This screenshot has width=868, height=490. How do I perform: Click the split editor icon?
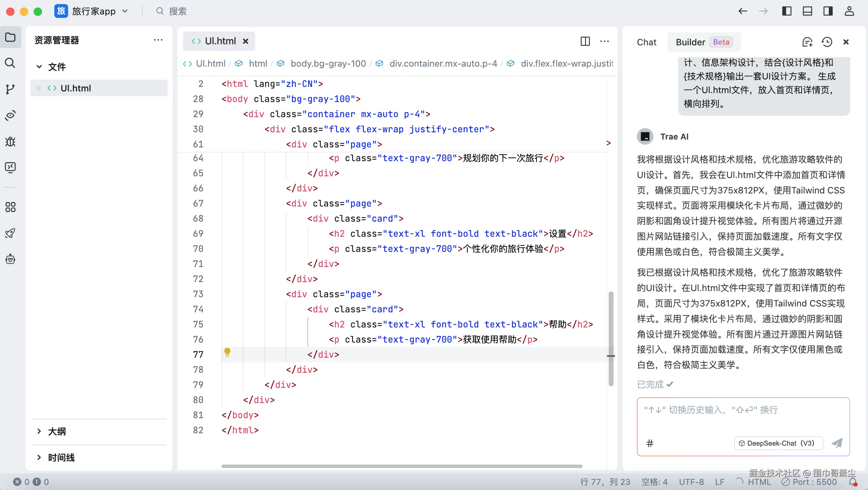pyautogui.click(x=585, y=41)
